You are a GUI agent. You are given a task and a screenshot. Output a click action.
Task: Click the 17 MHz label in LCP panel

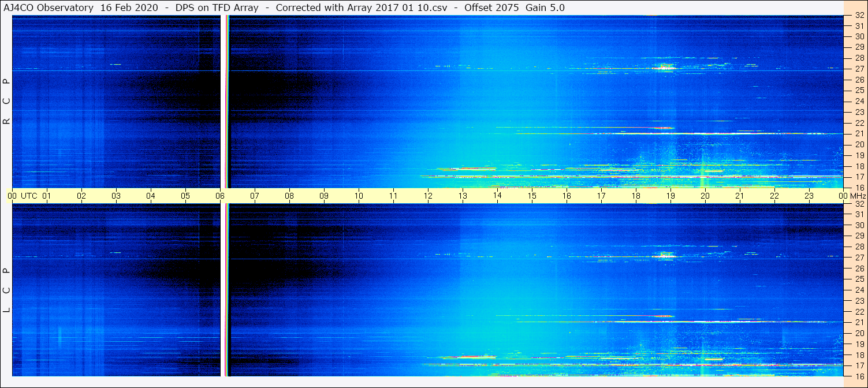[x=859, y=365]
